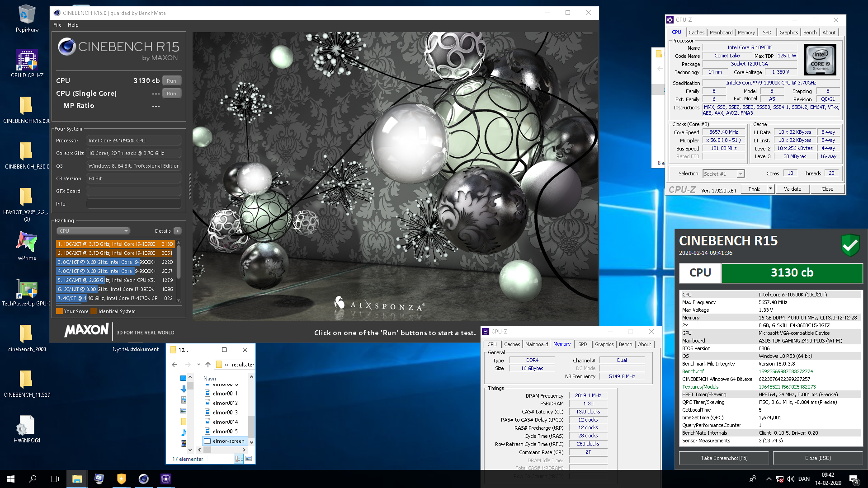This screenshot has height=488, width=868.
Task: Open the HWiNFO64 desktop icon
Action: (x=27, y=429)
